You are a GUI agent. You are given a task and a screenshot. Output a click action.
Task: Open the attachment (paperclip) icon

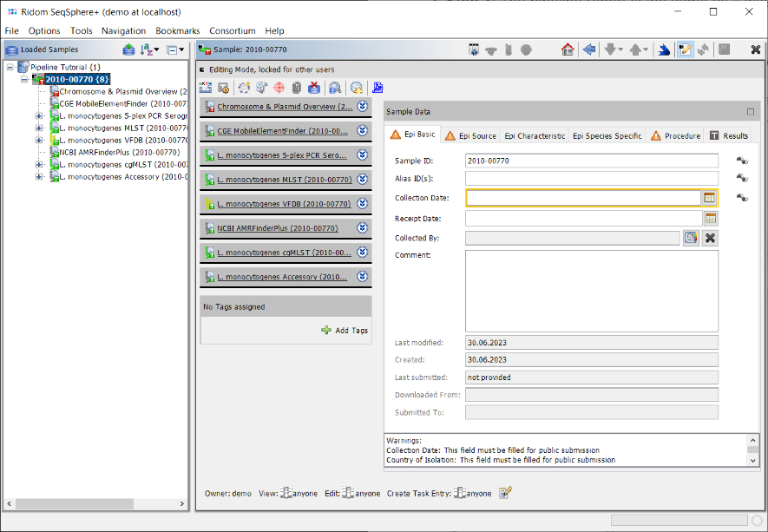[x=296, y=87]
